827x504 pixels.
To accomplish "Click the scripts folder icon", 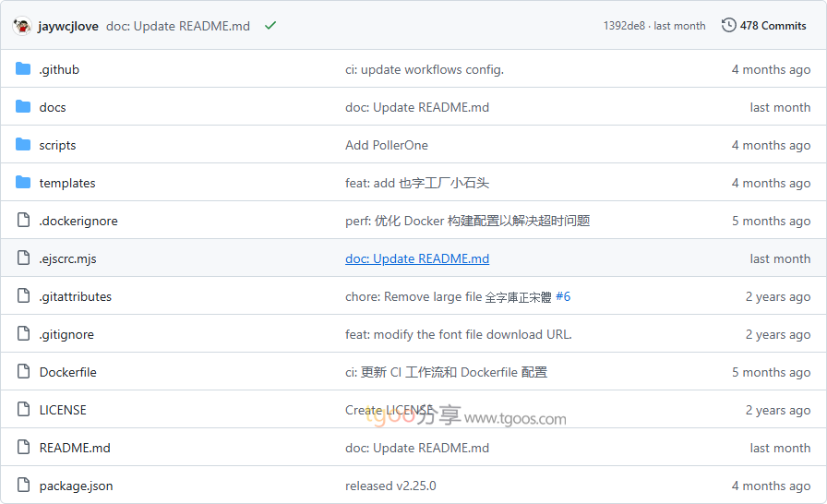I will (x=23, y=145).
